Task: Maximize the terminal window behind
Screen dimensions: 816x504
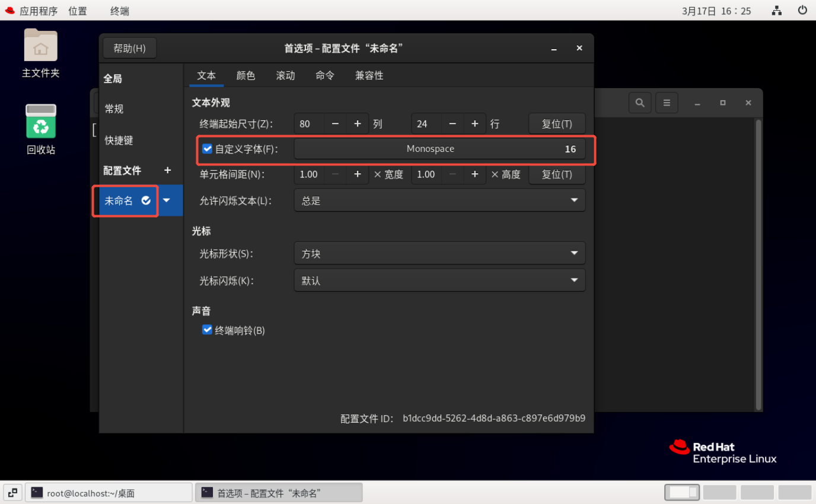Action: coord(722,103)
